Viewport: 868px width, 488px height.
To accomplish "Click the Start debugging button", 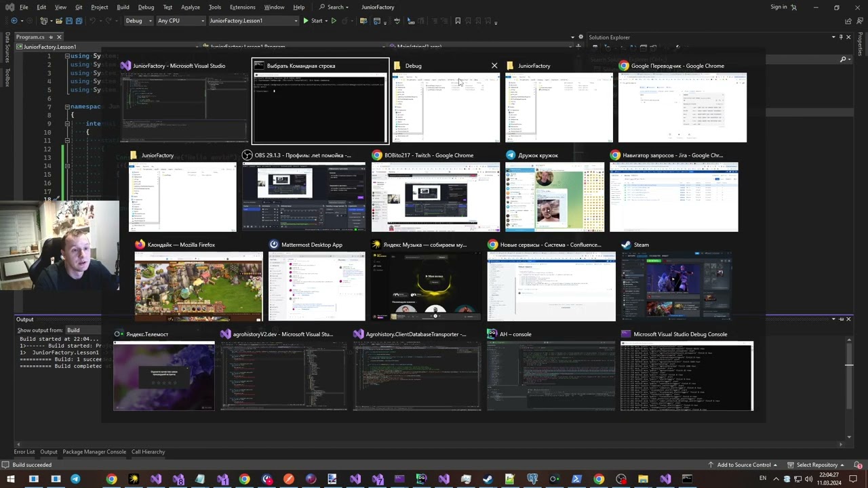I will click(x=313, y=21).
